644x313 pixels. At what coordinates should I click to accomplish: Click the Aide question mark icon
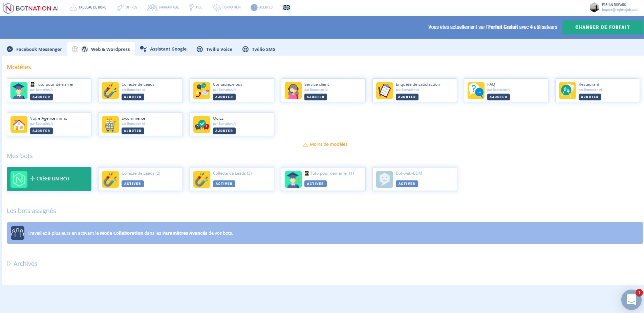tap(191, 7)
